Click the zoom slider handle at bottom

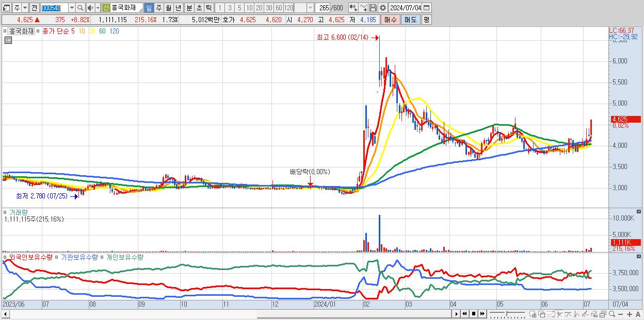tap(506, 313)
